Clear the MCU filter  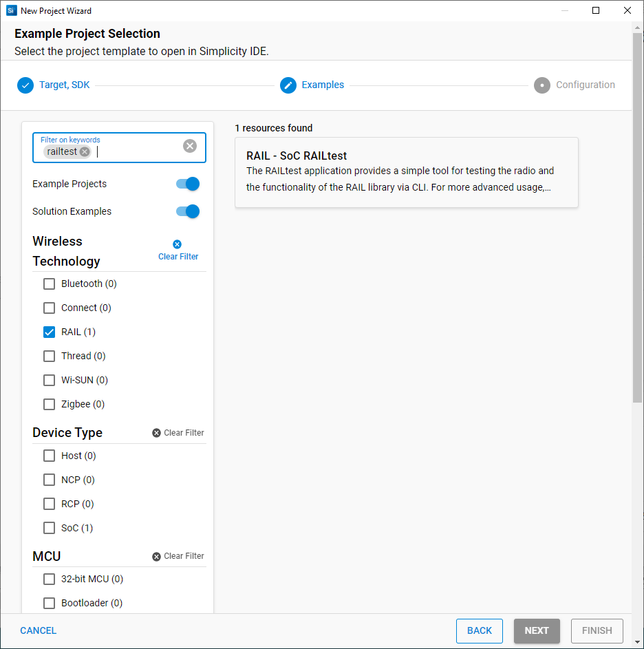coord(178,556)
